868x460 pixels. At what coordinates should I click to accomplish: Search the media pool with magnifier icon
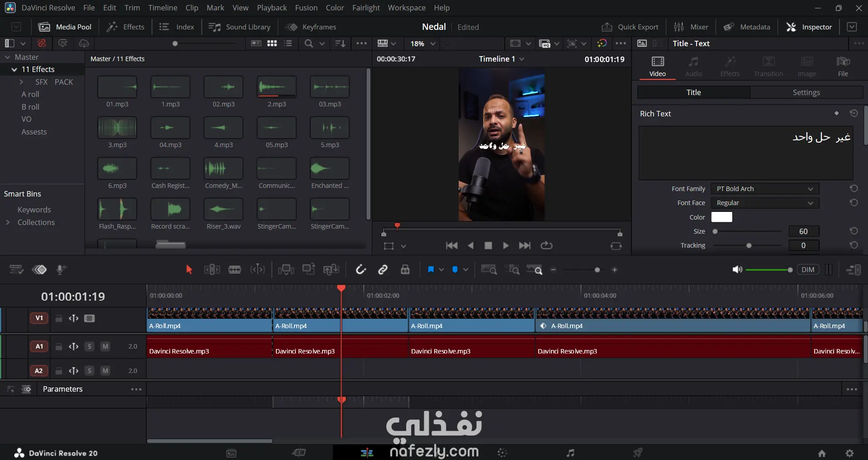click(x=308, y=43)
